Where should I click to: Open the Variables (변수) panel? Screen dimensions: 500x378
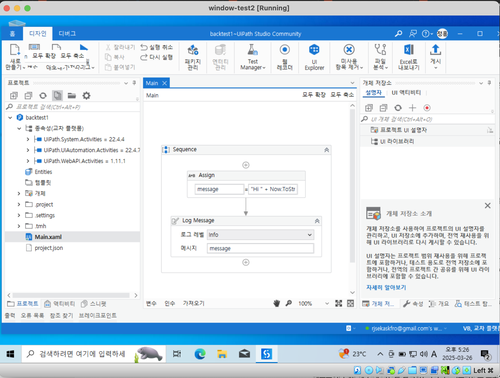point(151,303)
